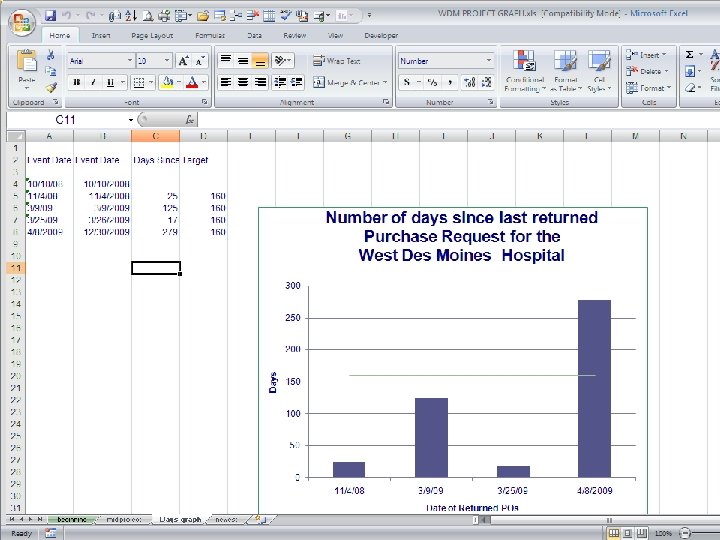The image size is (720, 540).
Task: Expand Merge & Center dropdown arrow
Action: pos(385,83)
